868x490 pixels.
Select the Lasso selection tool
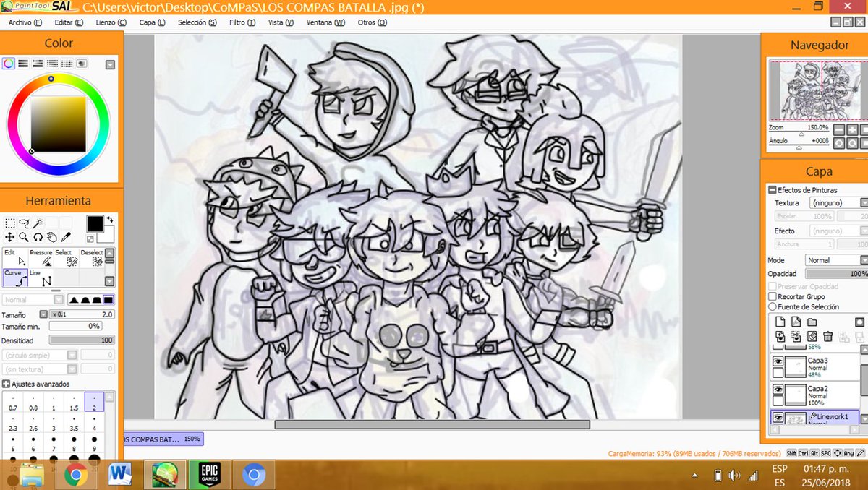coord(24,222)
